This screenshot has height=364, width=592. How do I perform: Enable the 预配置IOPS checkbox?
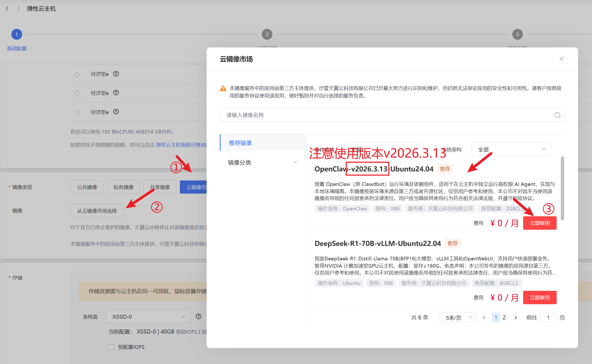(111, 347)
